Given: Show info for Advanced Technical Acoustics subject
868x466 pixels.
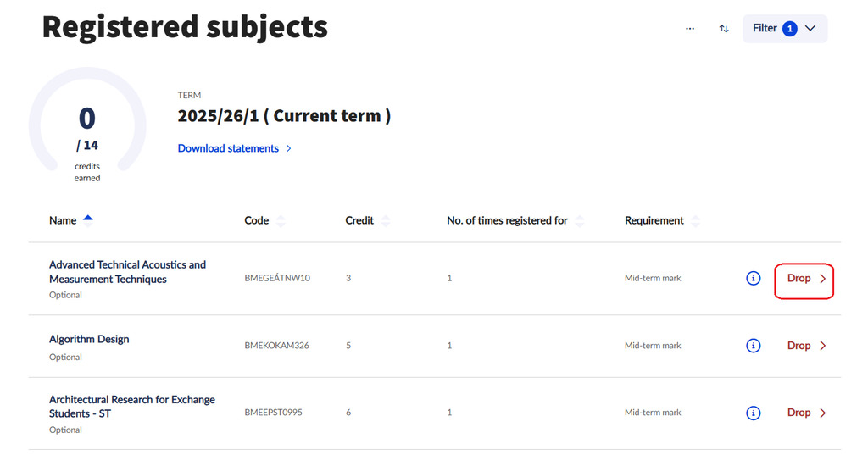Looking at the screenshot, I should click(x=753, y=278).
